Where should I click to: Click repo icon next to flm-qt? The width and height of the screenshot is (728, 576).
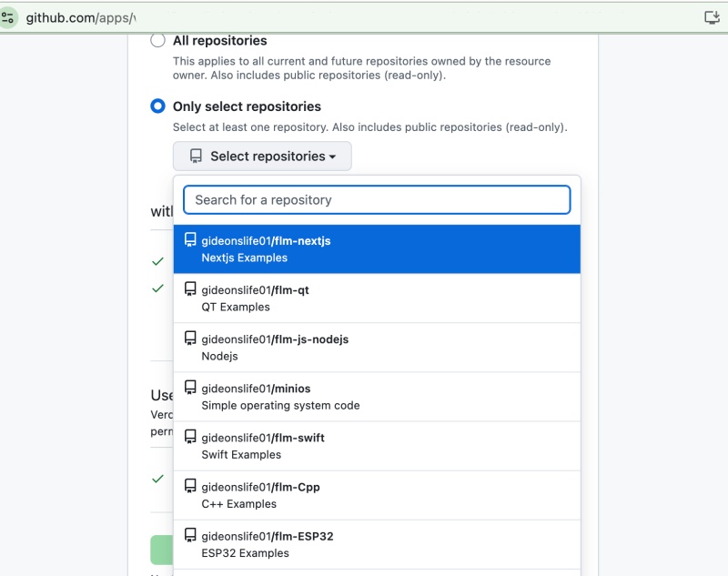click(x=190, y=288)
